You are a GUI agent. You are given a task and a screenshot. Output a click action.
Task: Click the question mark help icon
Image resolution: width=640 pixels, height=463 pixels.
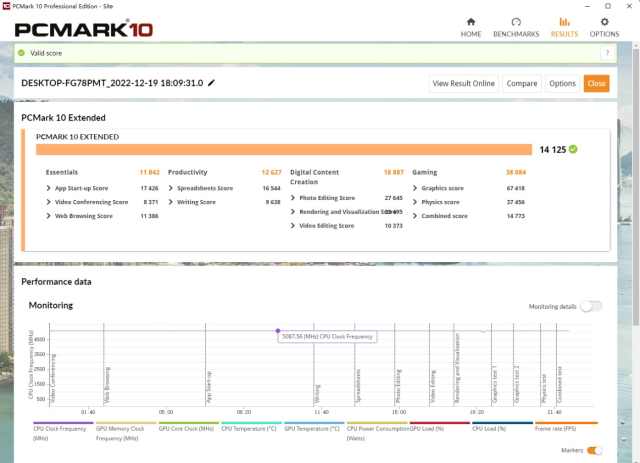click(607, 53)
